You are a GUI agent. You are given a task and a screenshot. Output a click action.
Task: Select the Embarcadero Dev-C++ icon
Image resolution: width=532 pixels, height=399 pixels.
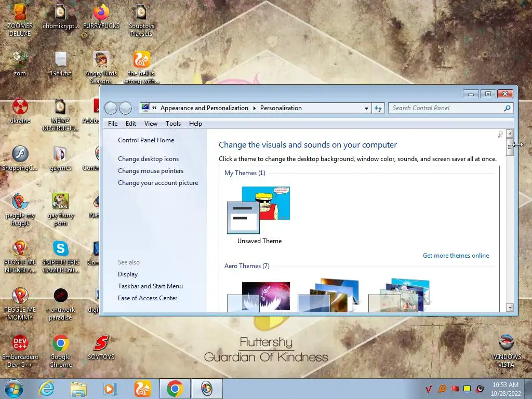[x=20, y=351]
